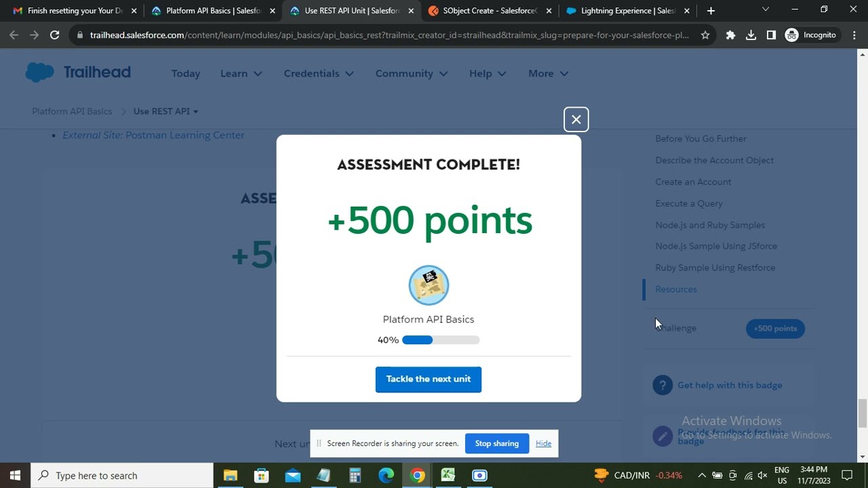Open File Explorer from the taskbar

pyautogui.click(x=230, y=475)
